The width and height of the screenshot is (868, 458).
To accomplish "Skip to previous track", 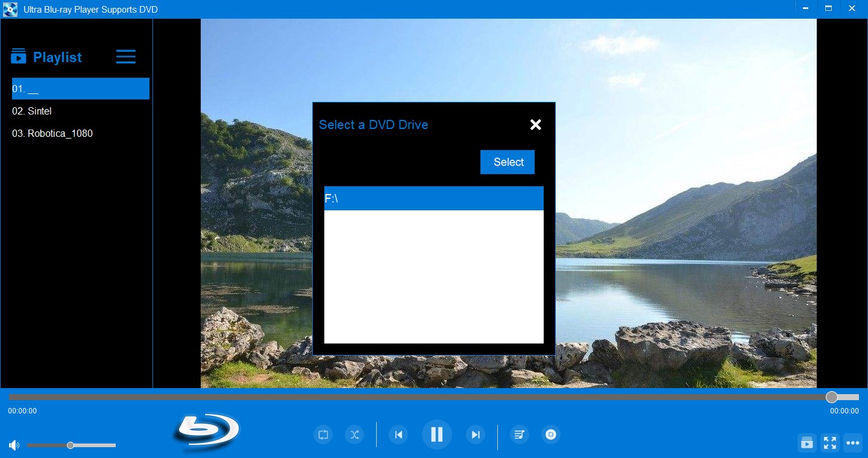I will tap(398, 434).
